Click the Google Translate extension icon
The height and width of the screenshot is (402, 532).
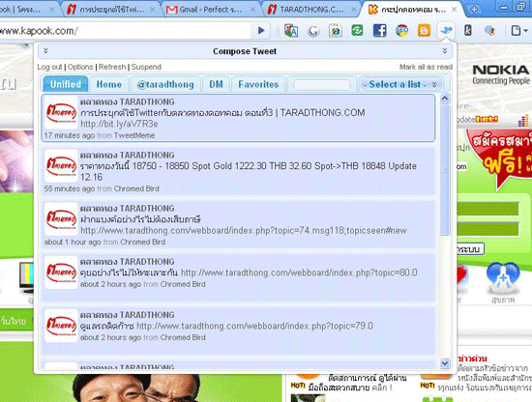(x=291, y=31)
